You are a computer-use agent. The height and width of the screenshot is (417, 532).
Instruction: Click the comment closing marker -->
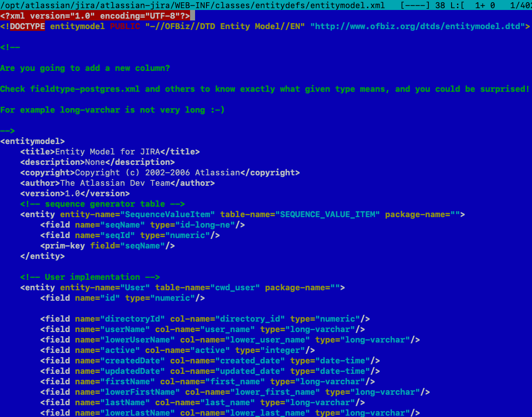point(7,131)
